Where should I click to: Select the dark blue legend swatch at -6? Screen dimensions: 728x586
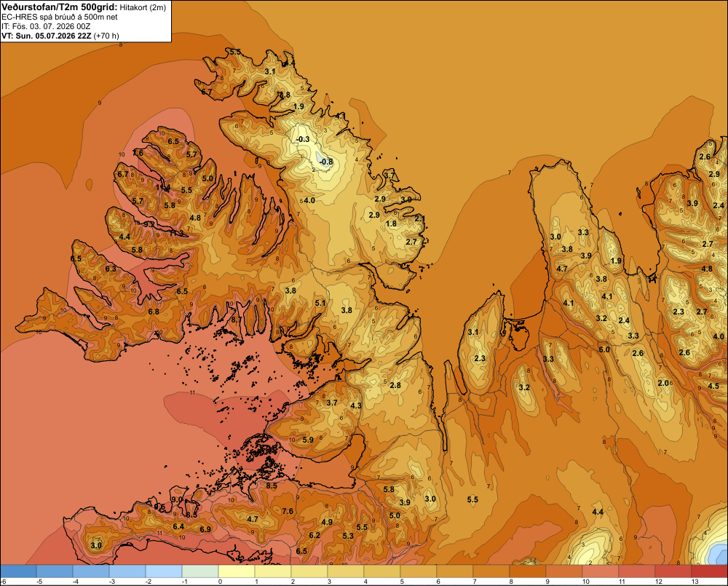coord(18,571)
